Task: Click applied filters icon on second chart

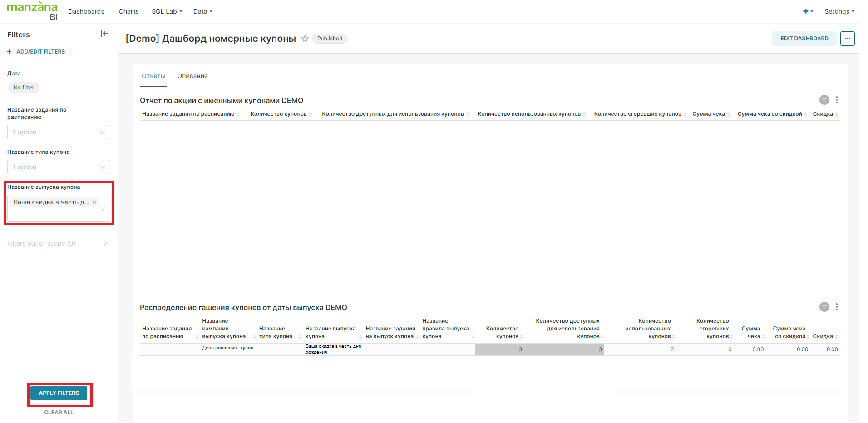Action: (824, 307)
